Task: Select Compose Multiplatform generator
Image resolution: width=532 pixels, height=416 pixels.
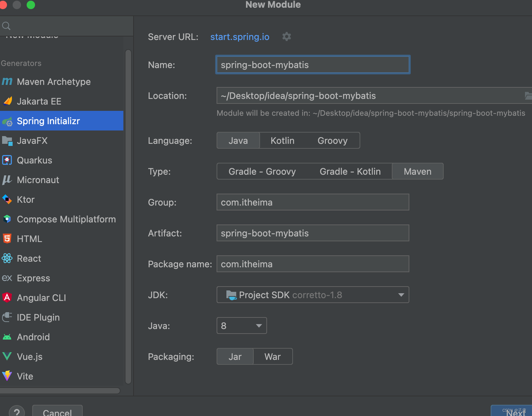Action: 62,219
